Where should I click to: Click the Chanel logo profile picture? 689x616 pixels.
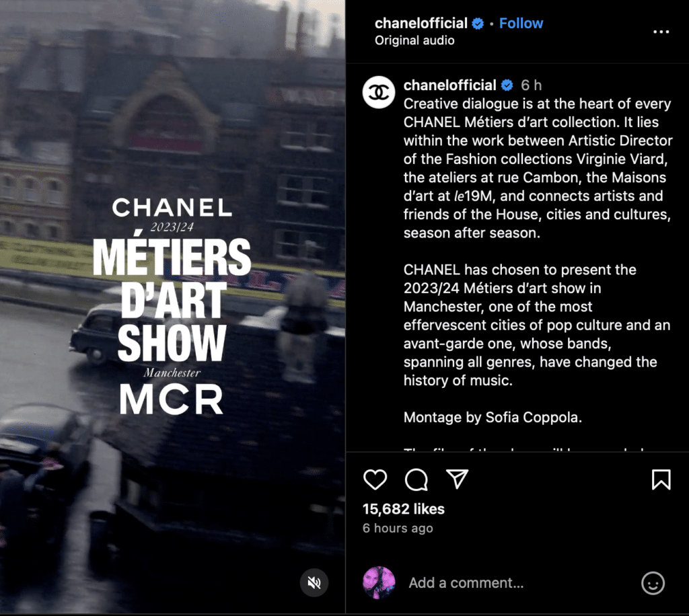point(378,92)
